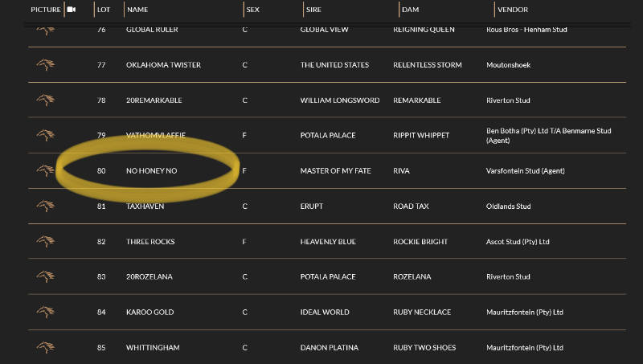Sort by the NAME column header
This screenshot has height=364, width=643.
tap(137, 10)
